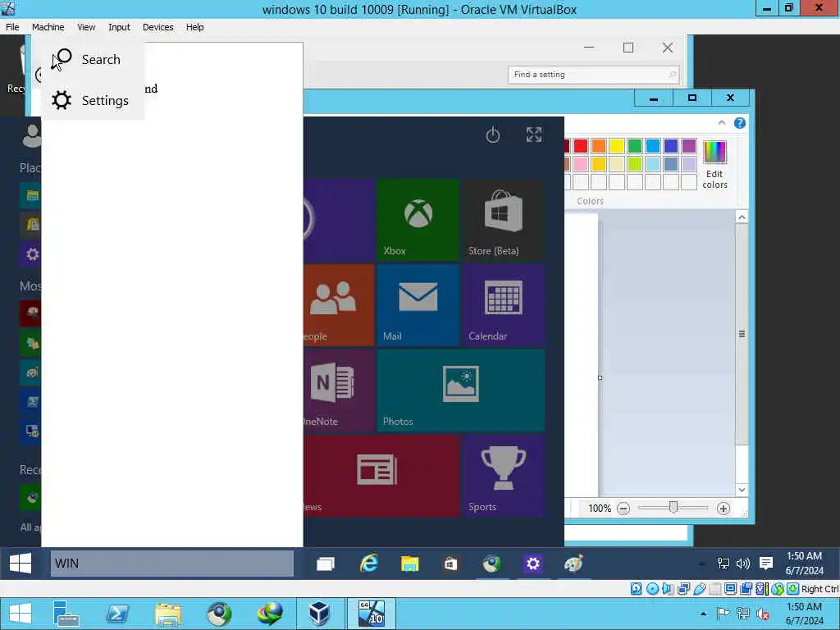Open the Sports tile
840x630 pixels.
click(504, 476)
